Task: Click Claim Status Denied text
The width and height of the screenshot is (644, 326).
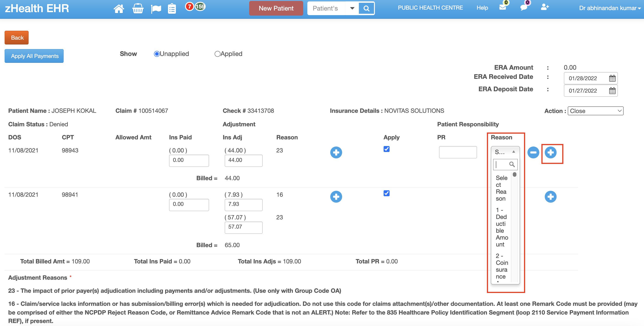Action: tap(38, 124)
